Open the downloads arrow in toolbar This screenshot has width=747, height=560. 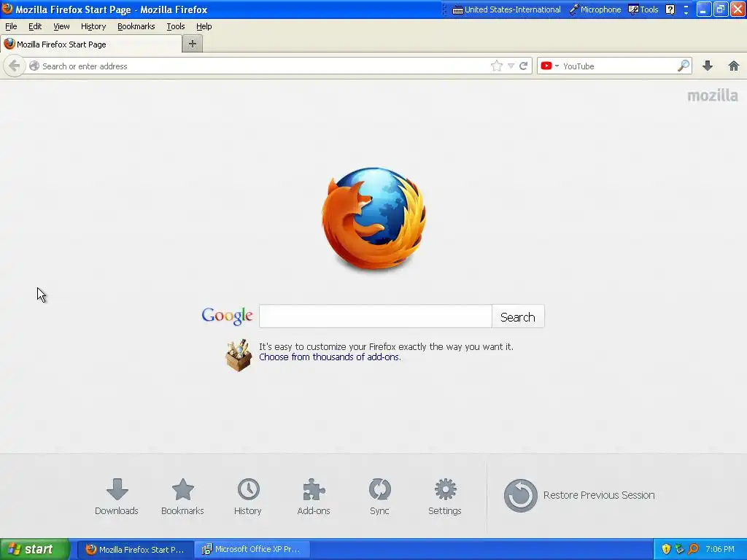[708, 66]
